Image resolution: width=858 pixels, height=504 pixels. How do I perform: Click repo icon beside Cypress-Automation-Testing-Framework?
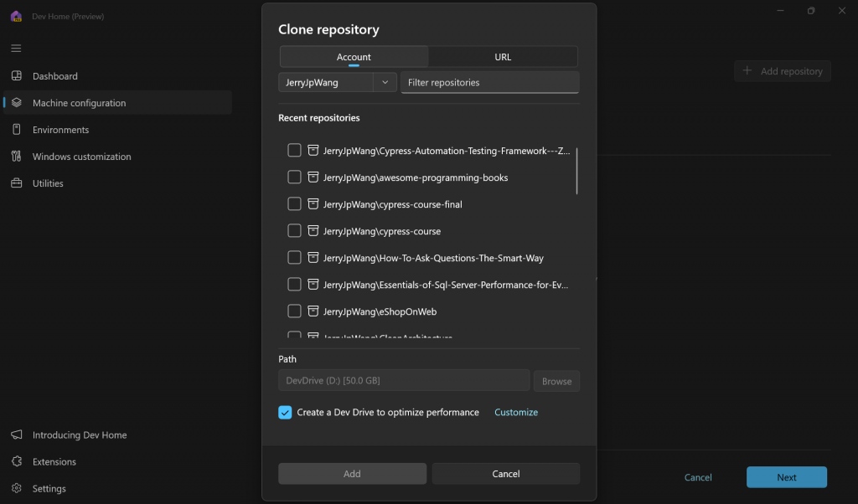[x=313, y=151]
